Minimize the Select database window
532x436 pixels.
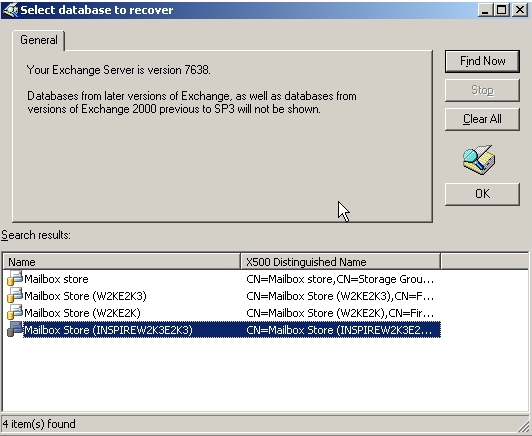pos(486,10)
